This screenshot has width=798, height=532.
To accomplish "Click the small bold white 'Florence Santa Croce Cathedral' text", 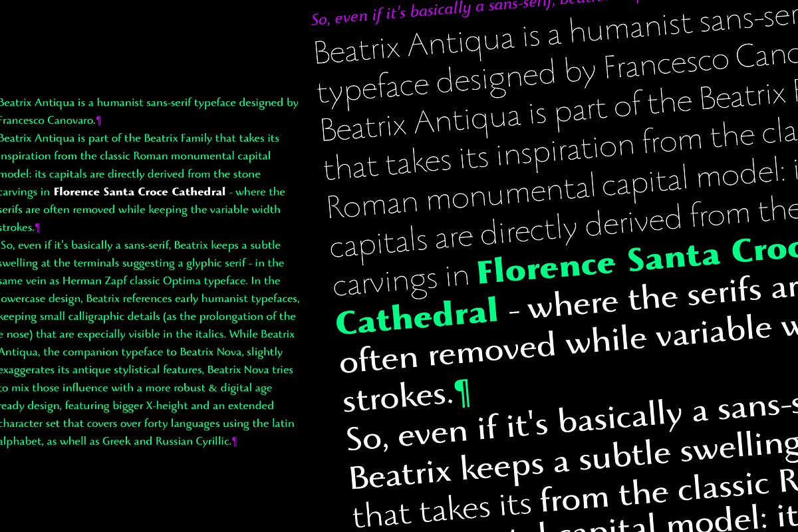I will 140,192.
